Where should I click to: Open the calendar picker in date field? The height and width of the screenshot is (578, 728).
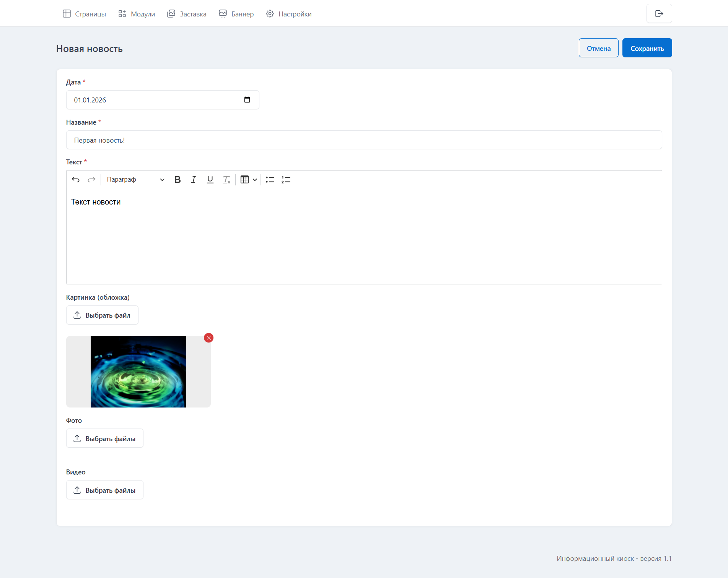click(x=247, y=100)
